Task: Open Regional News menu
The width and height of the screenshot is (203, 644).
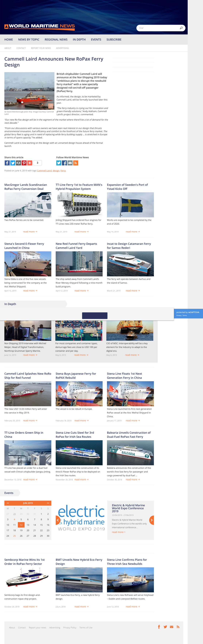Action: click(56, 39)
